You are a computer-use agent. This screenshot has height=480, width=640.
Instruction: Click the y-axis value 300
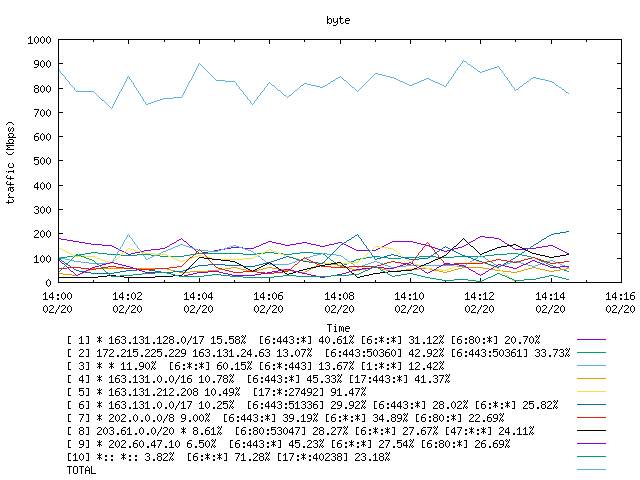click(42, 210)
